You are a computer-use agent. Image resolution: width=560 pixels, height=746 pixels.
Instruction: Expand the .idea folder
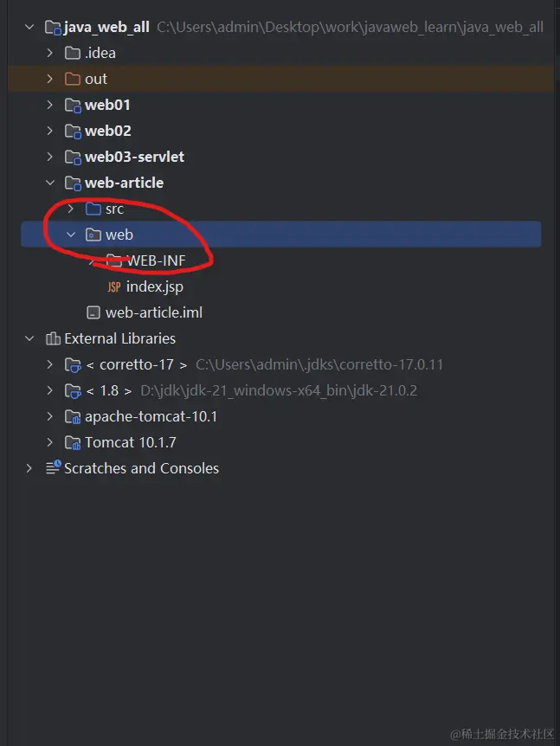point(49,53)
